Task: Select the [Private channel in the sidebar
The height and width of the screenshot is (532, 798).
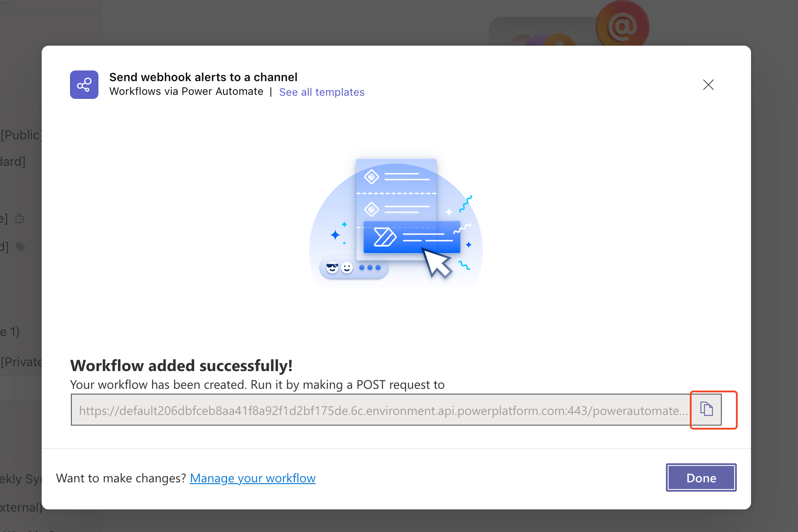Action: (x=21, y=362)
